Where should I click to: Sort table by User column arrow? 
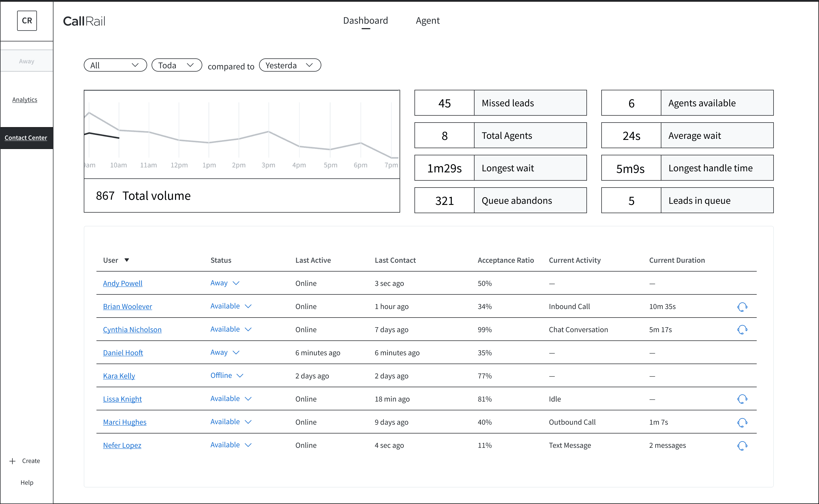[x=127, y=260]
